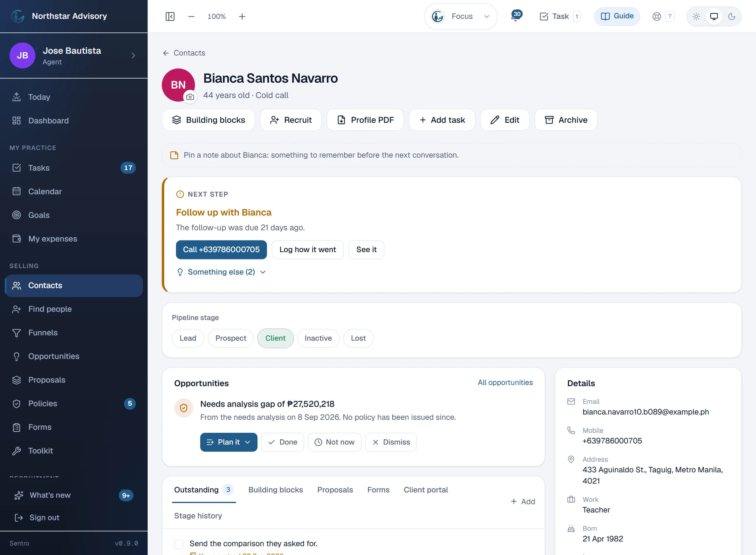
Task: Zoom out with the minus icon
Action: click(191, 17)
